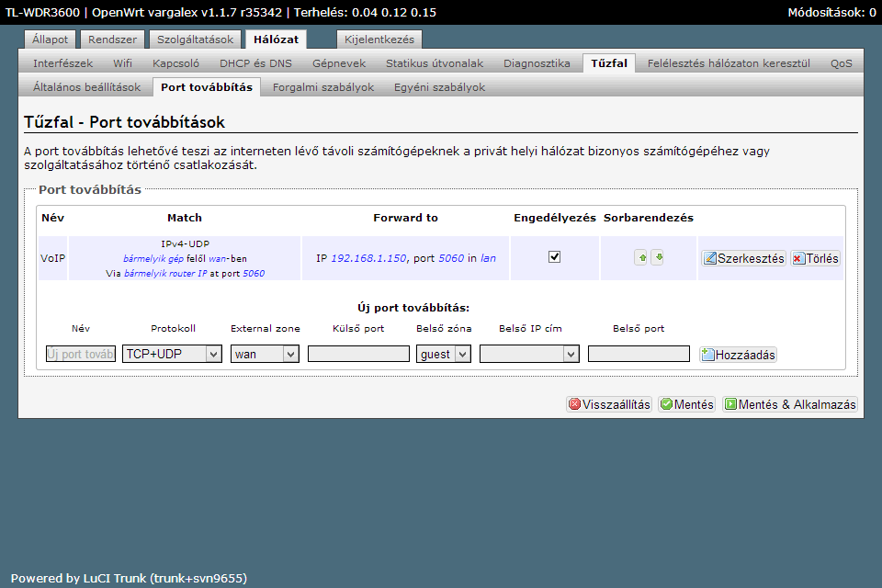Click the Powered by LuCI Trunk link
This screenshot has height=588, width=882.
pyautogui.click(x=129, y=579)
